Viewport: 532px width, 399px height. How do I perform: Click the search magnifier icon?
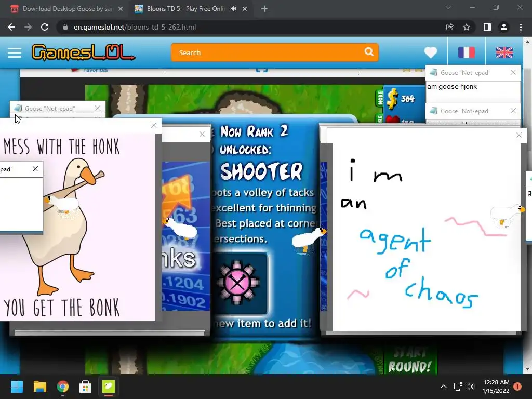[x=369, y=52]
